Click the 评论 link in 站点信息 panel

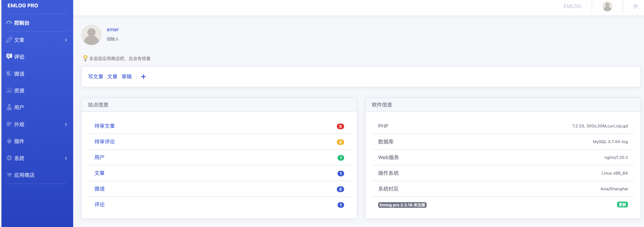click(x=99, y=205)
